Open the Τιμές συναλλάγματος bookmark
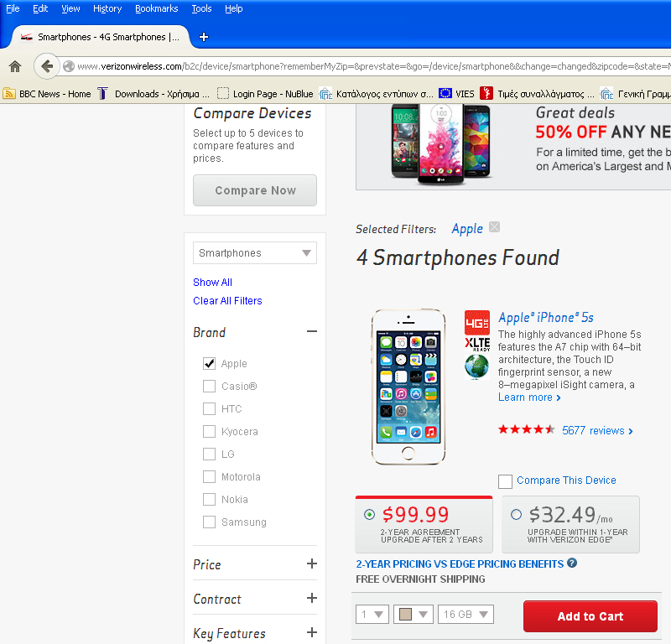Image resolution: width=671 pixels, height=644 pixels. click(x=537, y=94)
